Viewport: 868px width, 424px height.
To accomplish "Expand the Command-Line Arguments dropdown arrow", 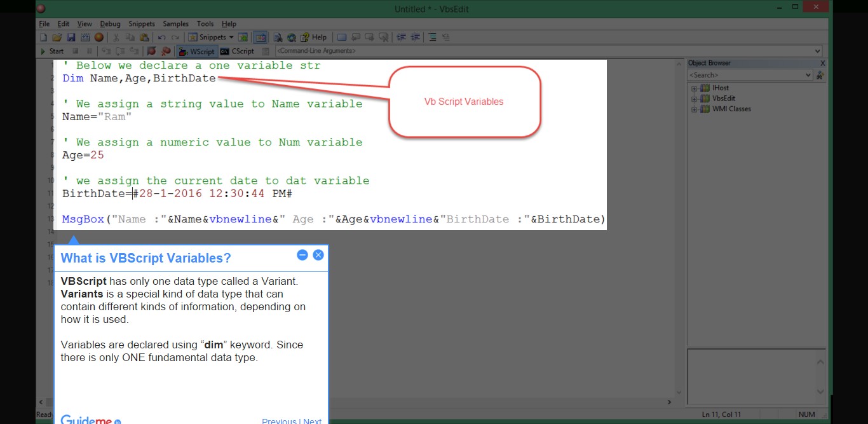I will click(x=817, y=51).
